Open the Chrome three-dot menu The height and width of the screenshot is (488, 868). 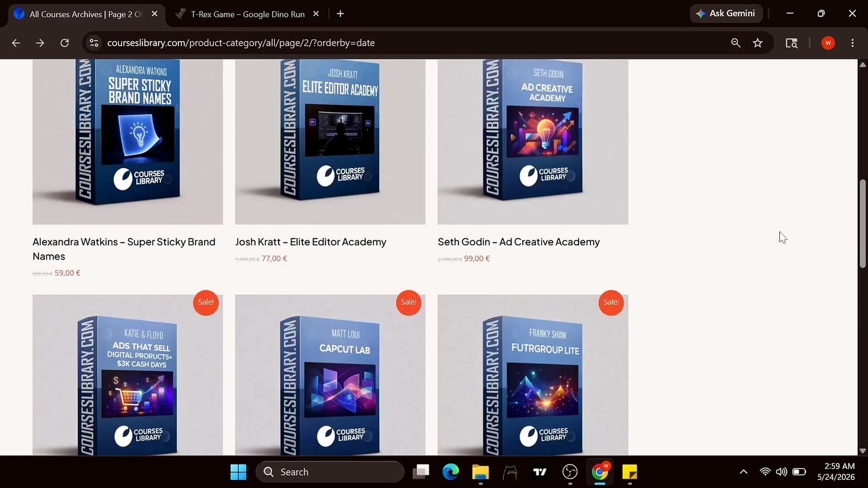pos(852,43)
